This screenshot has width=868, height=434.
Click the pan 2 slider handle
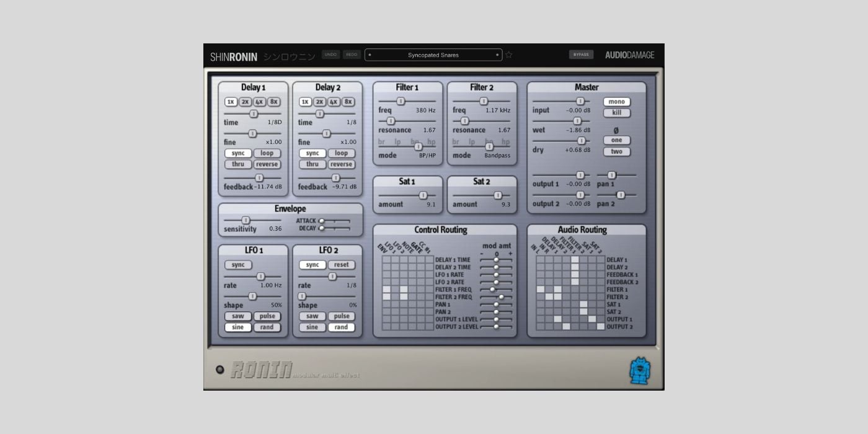pos(620,195)
